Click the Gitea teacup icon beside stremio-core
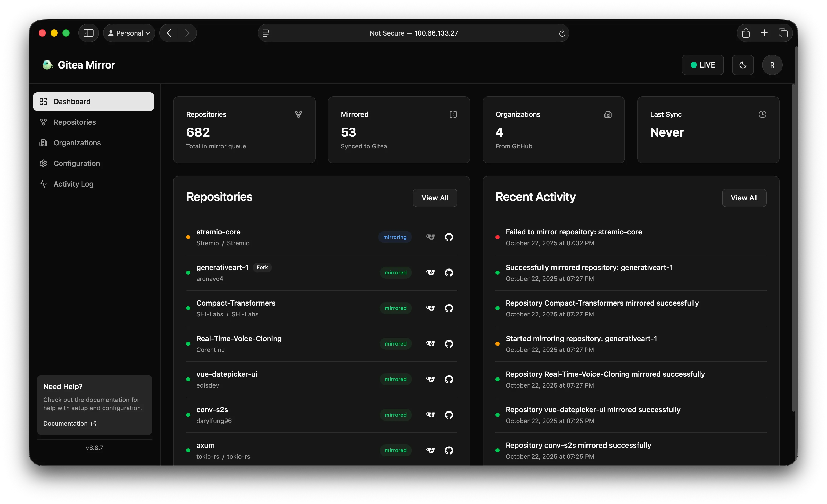The height and width of the screenshot is (504, 827). [430, 237]
